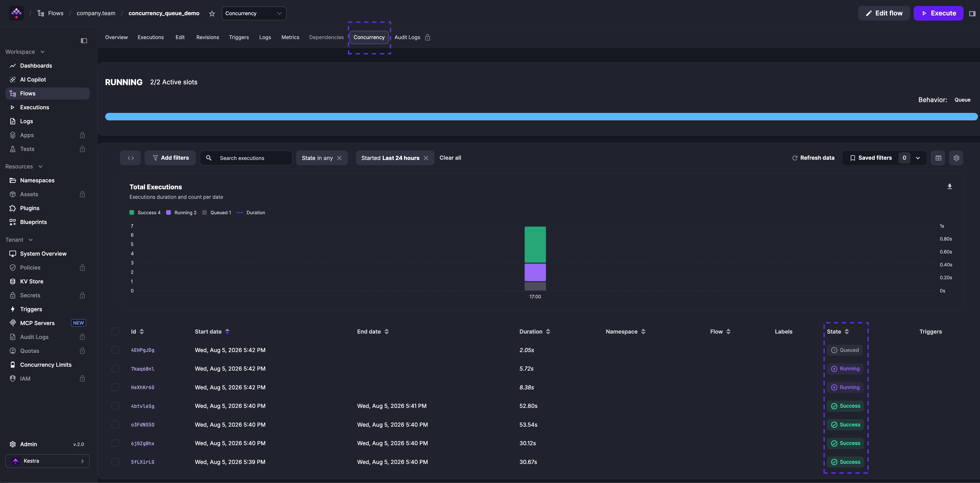
Task: Click Refresh data
Action: (x=813, y=158)
